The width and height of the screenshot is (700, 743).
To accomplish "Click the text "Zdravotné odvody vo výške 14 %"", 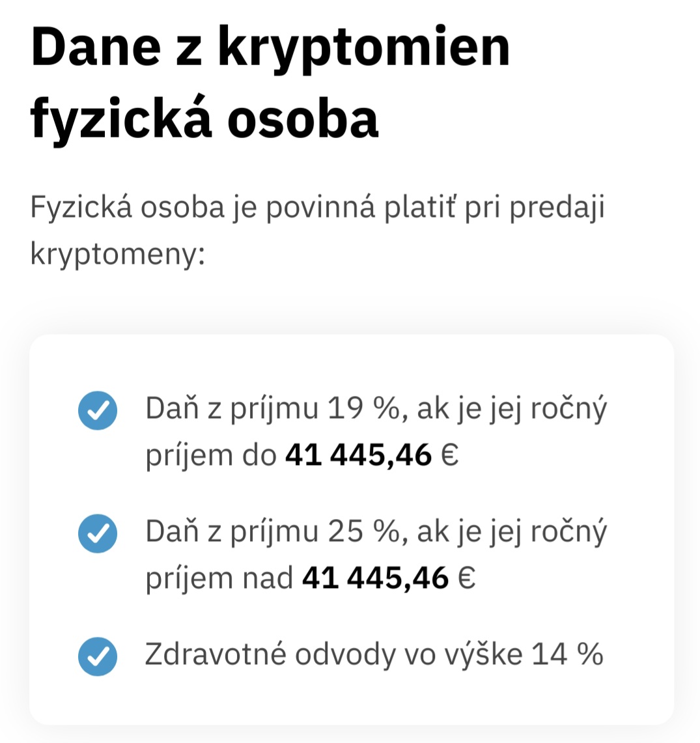I will (374, 654).
